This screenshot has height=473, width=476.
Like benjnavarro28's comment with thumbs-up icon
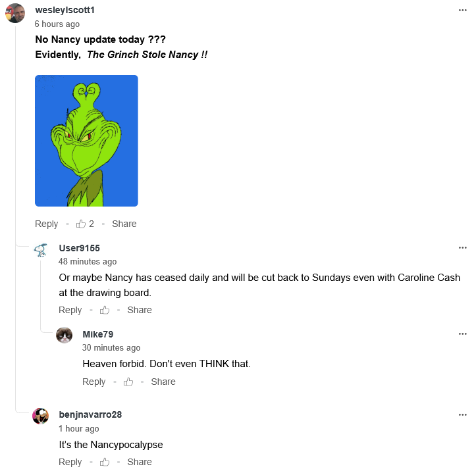click(x=105, y=462)
